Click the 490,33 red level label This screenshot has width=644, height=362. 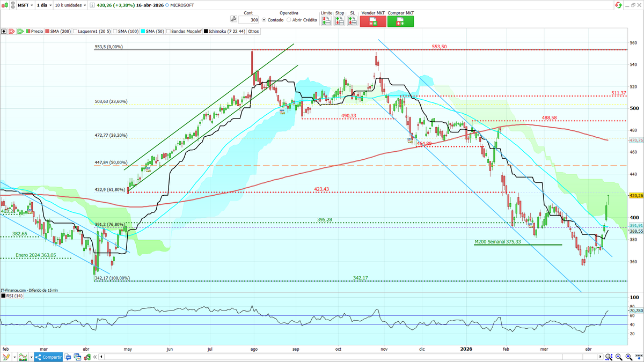point(349,115)
